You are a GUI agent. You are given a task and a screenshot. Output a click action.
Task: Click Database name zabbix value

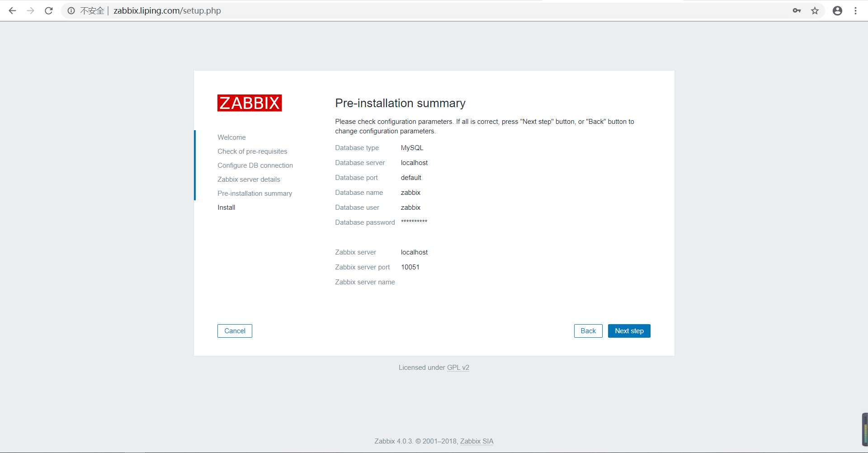click(x=410, y=193)
